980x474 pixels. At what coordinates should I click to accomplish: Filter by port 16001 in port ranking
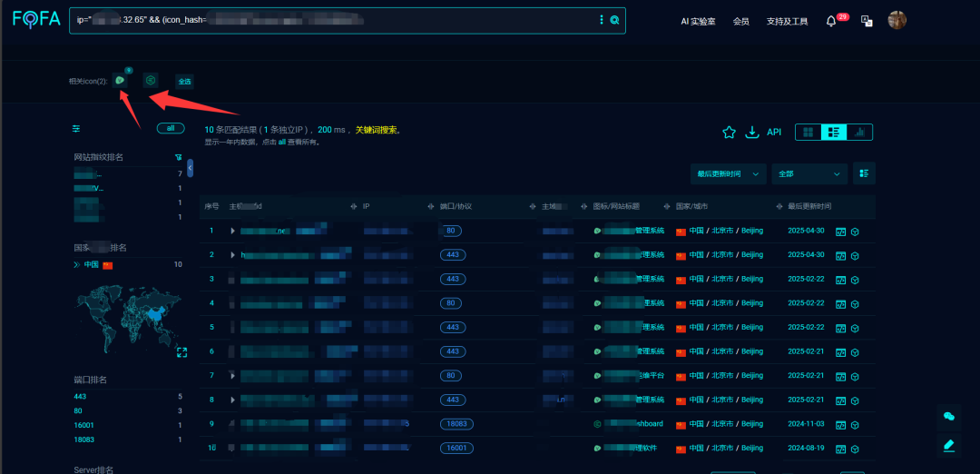tap(83, 425)
